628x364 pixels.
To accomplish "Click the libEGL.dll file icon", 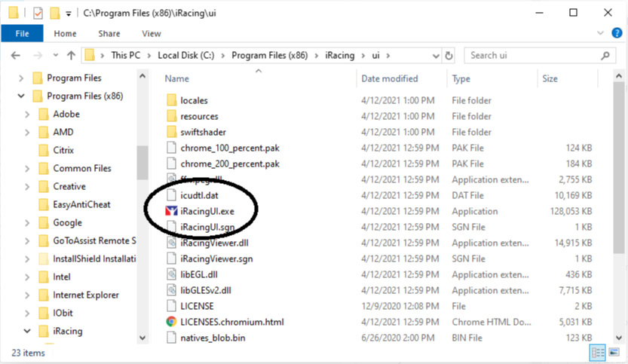I will tap(171, 274).
